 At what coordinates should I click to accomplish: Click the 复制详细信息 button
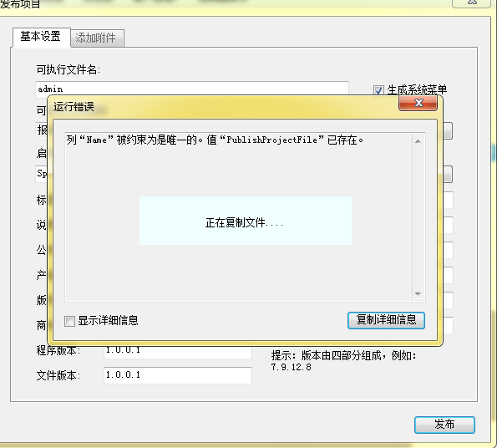386,320
